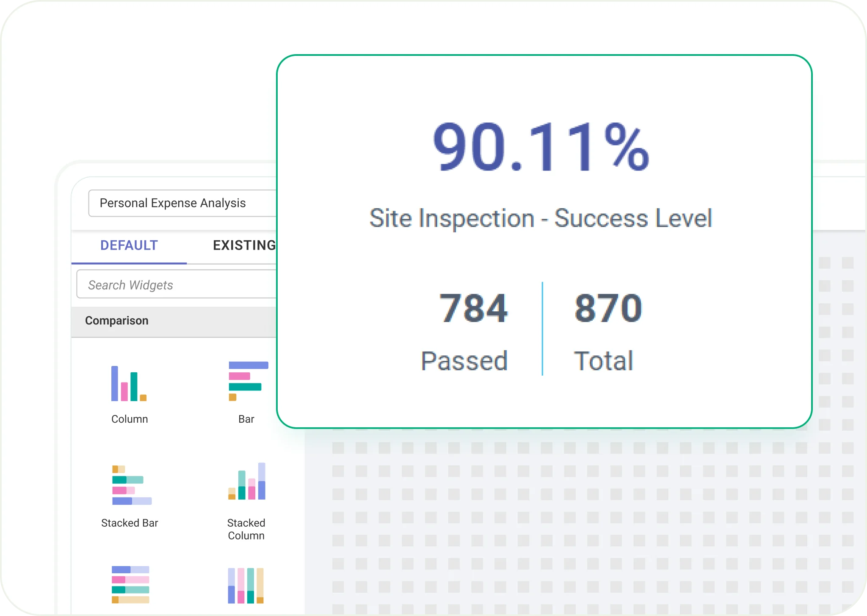Click the Bar widget label
Viewport: 867px width, 616px height.
(x=246, y=419)
